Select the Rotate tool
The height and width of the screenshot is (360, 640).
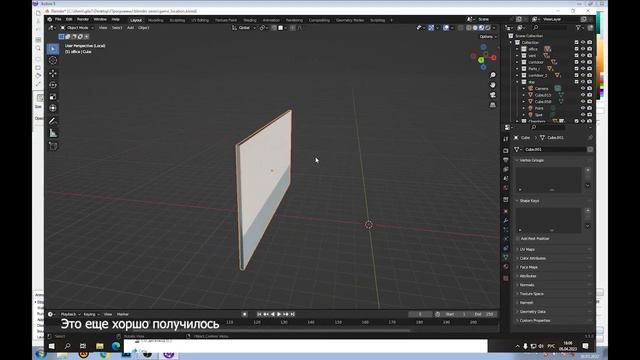[53, 85]
